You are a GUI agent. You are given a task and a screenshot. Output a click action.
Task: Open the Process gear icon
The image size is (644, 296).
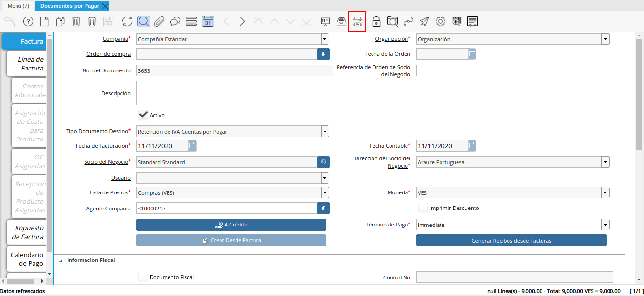click(441, 21)
